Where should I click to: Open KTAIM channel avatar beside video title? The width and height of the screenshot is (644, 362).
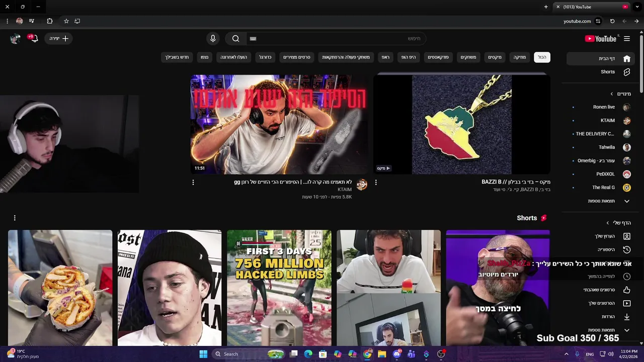point(362,185)
